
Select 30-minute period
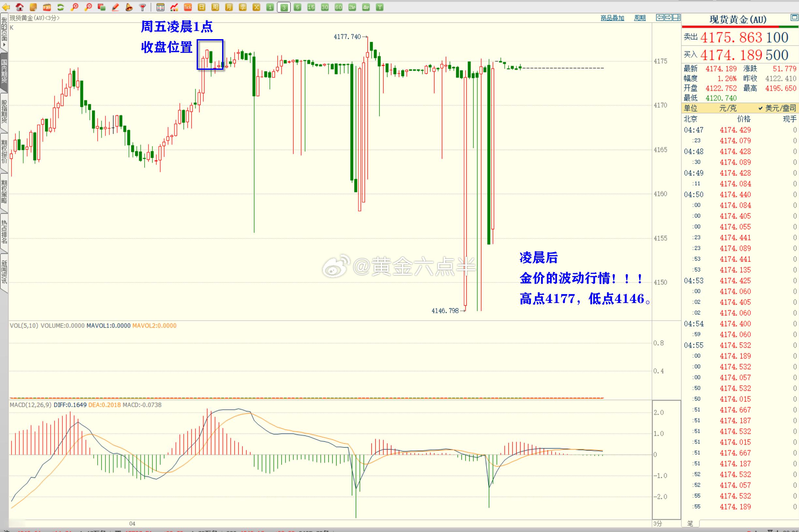coord(325,7)
